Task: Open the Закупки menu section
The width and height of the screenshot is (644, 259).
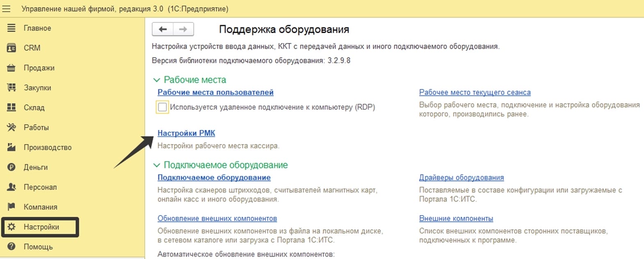Action: coord(37,87)
